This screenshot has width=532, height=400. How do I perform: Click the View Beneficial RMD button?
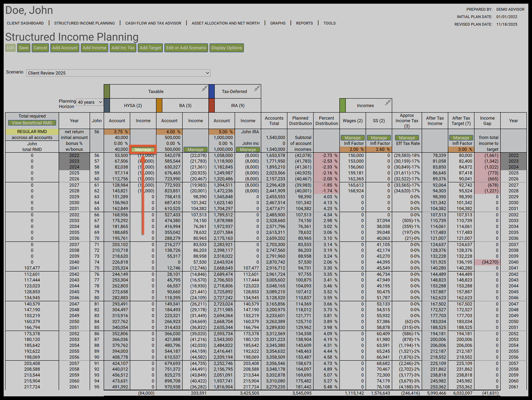coord(32,123)
